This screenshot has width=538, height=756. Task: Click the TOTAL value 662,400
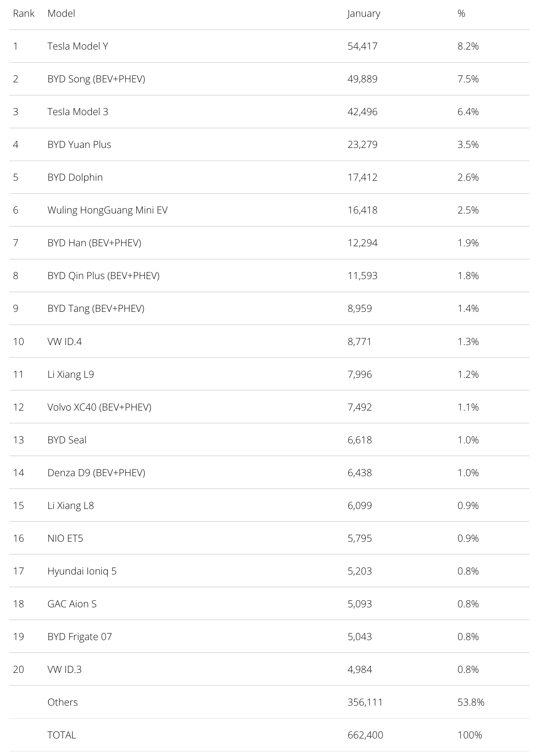click(x=365, y=735)
